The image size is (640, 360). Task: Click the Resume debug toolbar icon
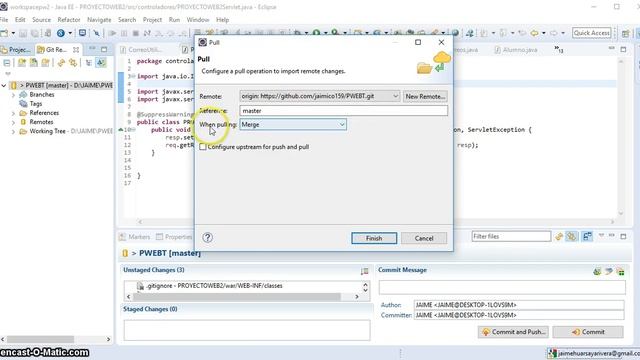[113, 33]
